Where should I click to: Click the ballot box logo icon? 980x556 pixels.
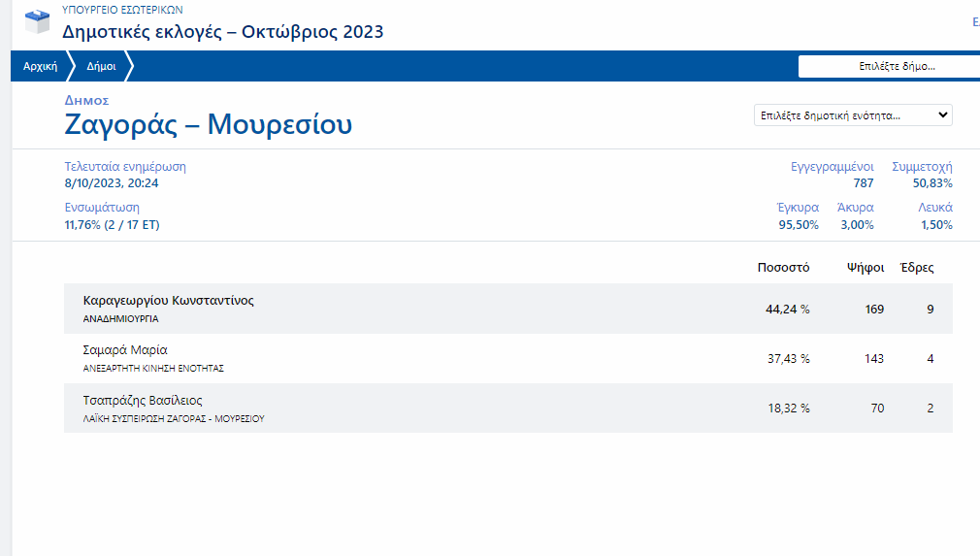pos(36,21)
